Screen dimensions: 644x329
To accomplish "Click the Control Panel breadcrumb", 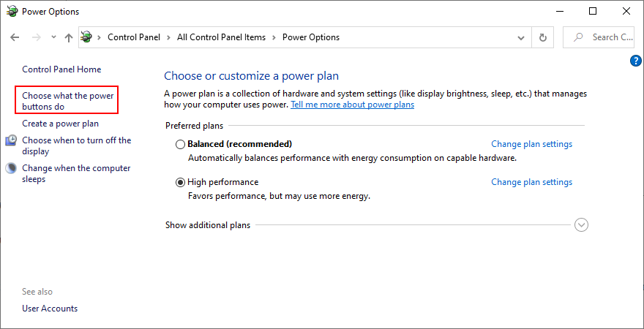I will click(x=134, y=37).
